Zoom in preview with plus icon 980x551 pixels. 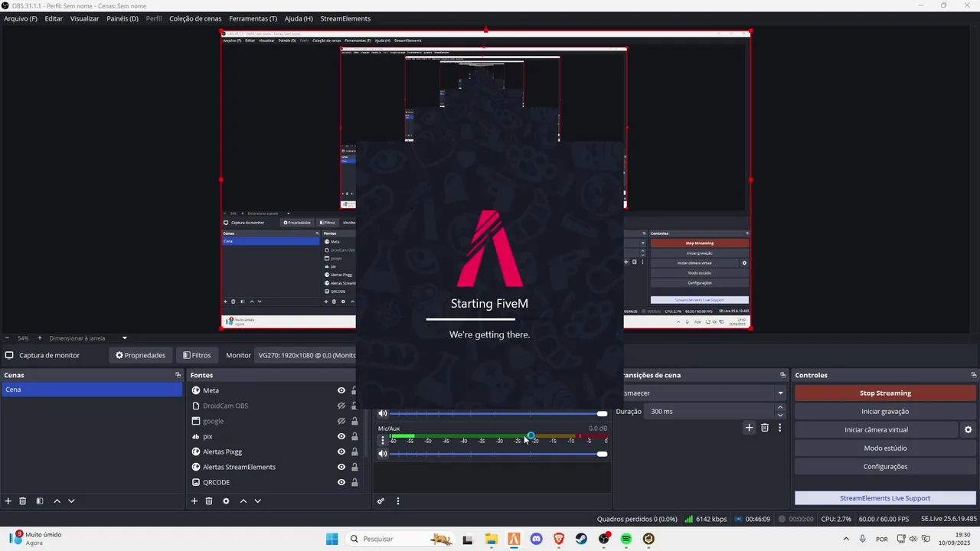[40, 338]
